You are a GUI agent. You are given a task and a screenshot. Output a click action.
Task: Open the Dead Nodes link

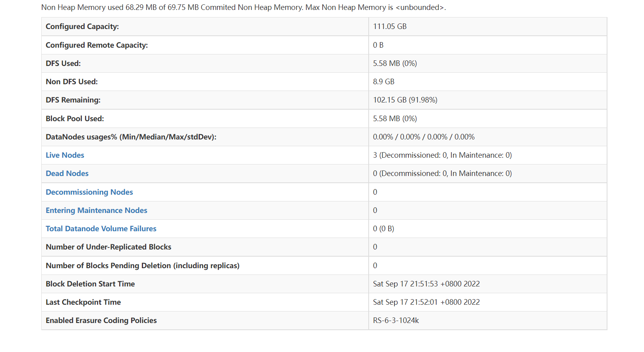point(67,174)
